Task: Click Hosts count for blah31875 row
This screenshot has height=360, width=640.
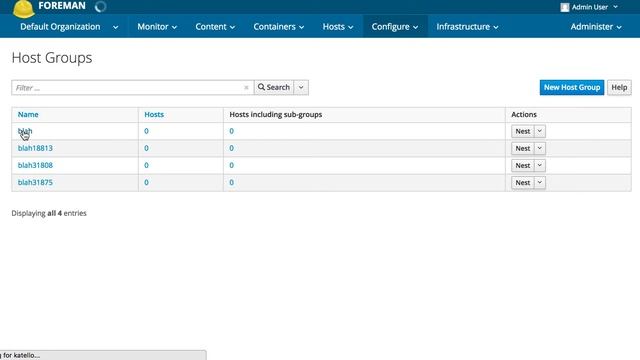Action: [147, 182]
